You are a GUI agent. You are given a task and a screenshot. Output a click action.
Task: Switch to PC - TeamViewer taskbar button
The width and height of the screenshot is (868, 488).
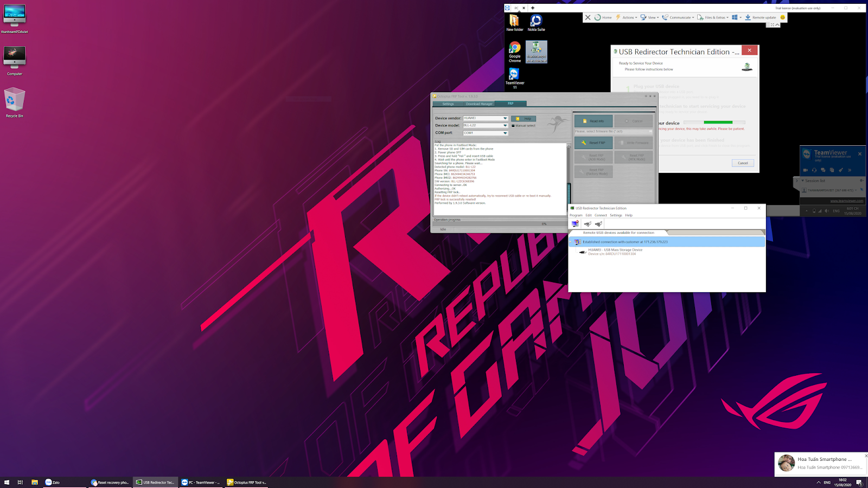pyautogui.click(x=200, y=482)
